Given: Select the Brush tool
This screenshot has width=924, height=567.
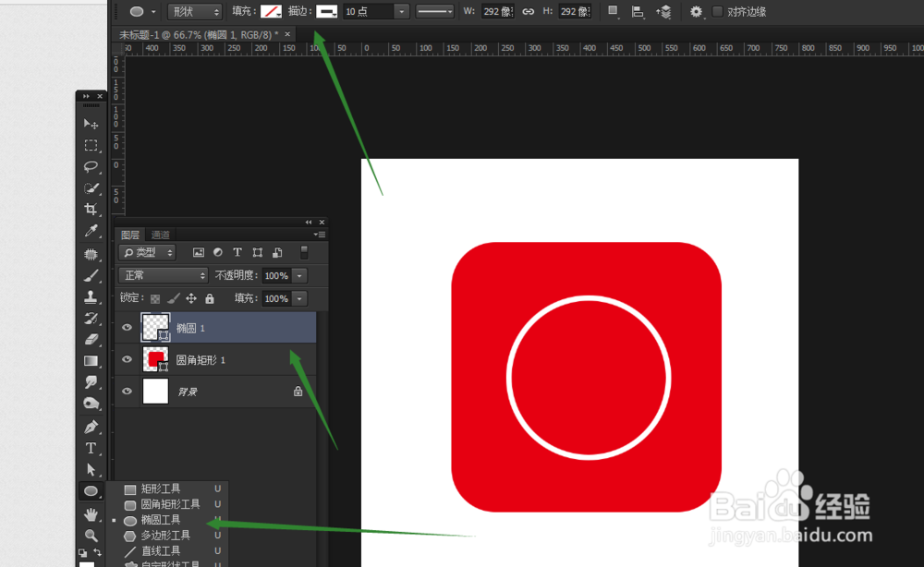Looking at the screenshot, I should pyautogui.click(x=91, y=275).
